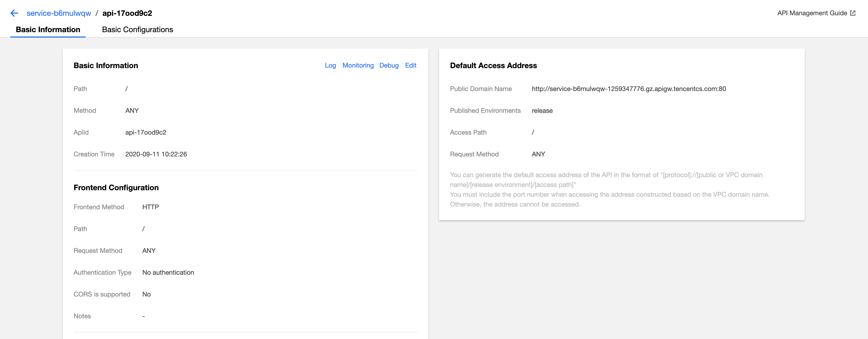Viewport: 868px width, 339px height.
Task: Click the back arrow icon
Action: 14,13
